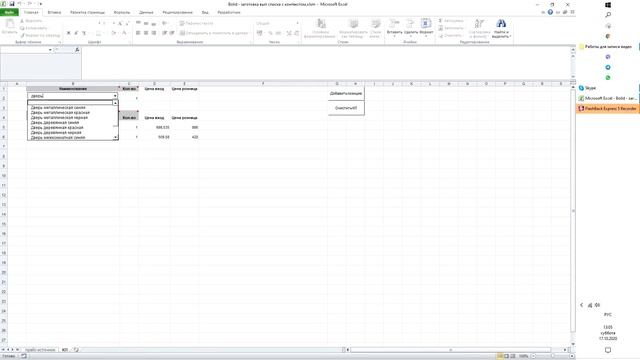Select Дверь деревянная черная from list

[56, 132]
